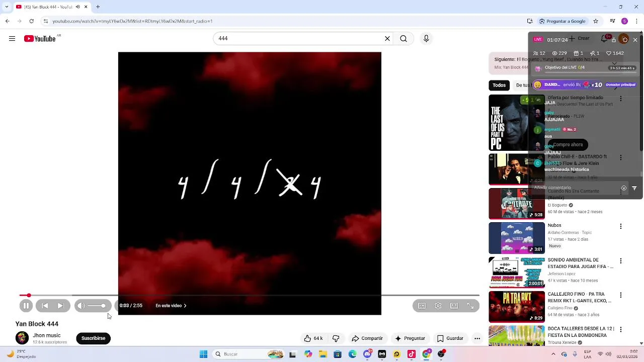Click the send arrow in live comment box

pyautogui.click(x=634, y=188)
